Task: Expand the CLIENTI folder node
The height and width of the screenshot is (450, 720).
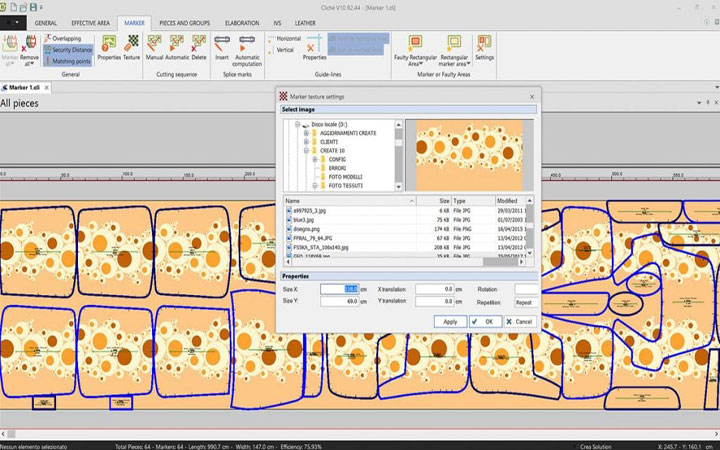Action: coord(306,142)
